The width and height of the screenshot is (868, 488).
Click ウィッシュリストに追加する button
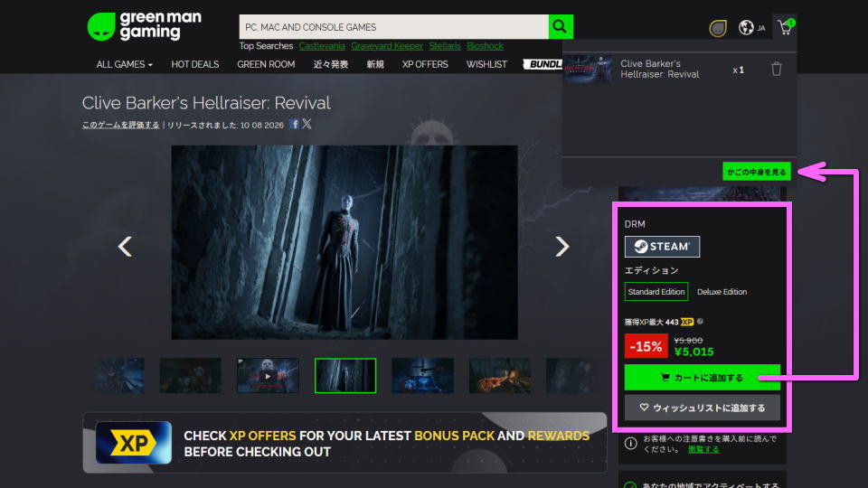point(702,408)
